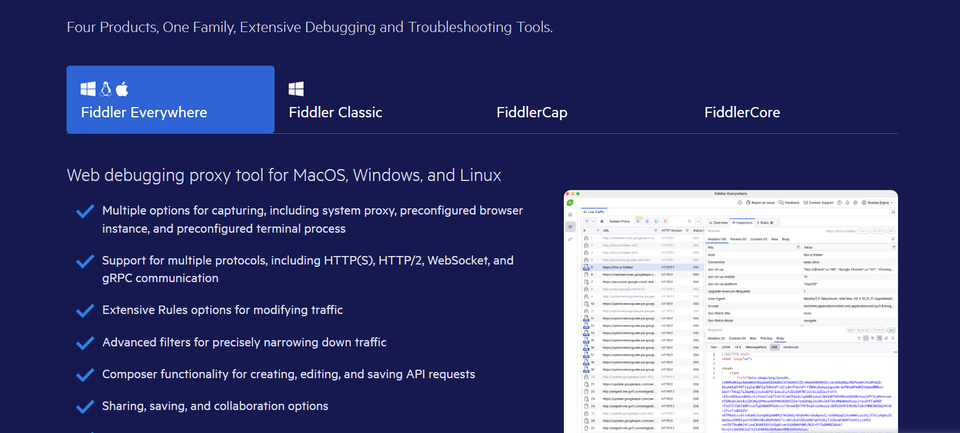This screenshot has width=960, height=433.
Task: Click the green Fiddler logo in app screenshot
Action: pos(571,204)
